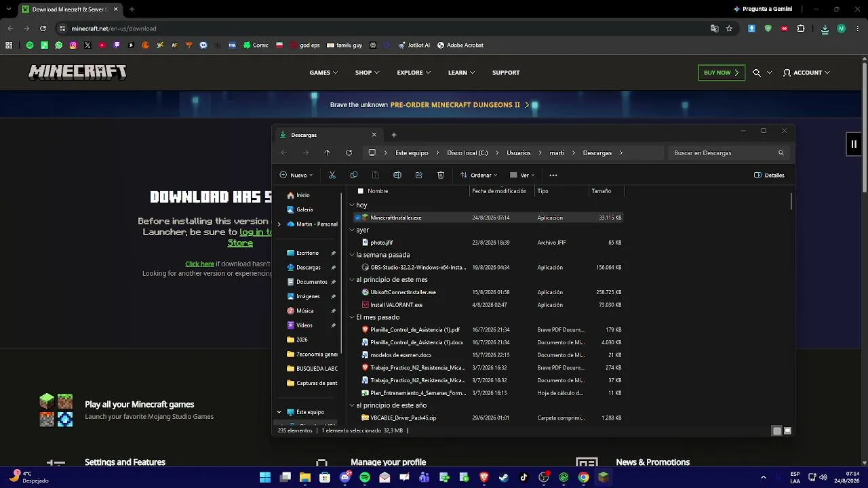Viewport: 868px width, 488px height.
Task: Open the SHOP menu on Minecraft site
Action: 367,73
